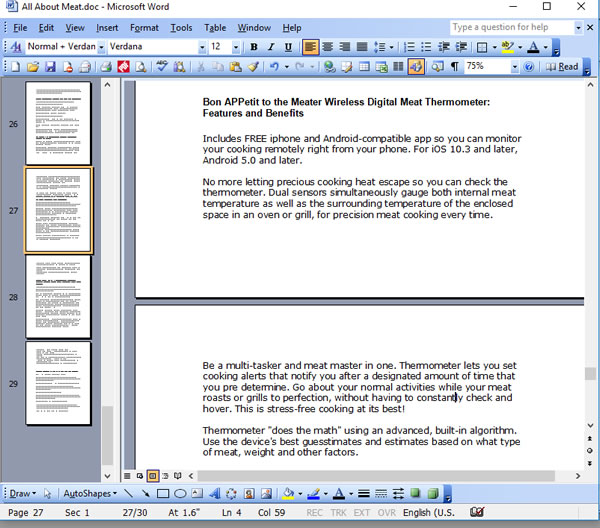This screenshot has width=600, height=528.
Task: Open the Window menu
Action: 254,28
